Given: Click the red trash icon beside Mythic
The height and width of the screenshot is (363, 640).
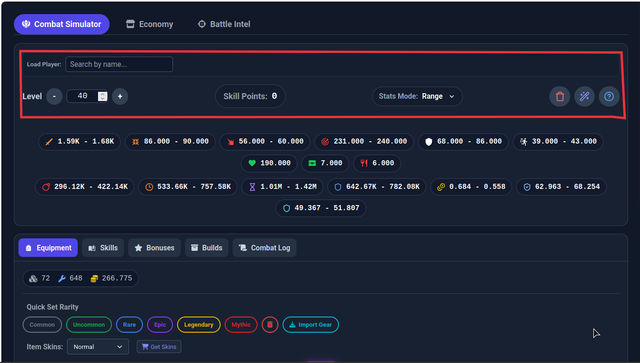Looking at the screenshot, I should (x=270, y=325).
